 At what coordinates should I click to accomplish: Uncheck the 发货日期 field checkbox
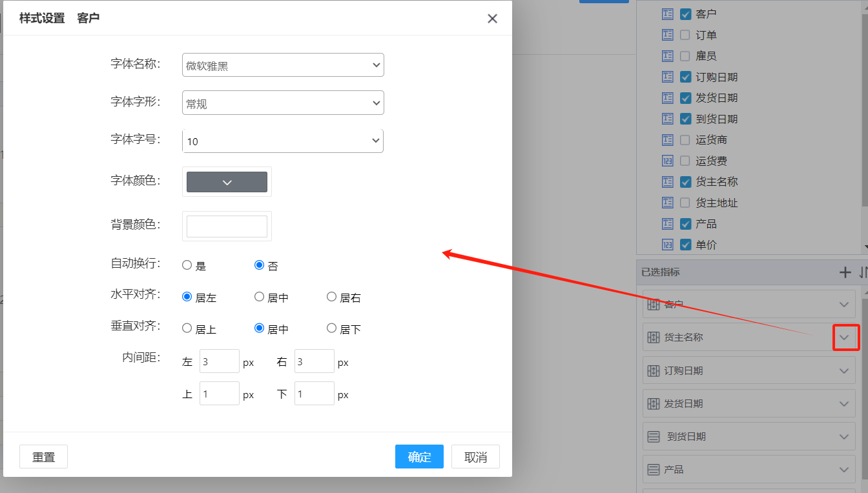pos(686,98)
